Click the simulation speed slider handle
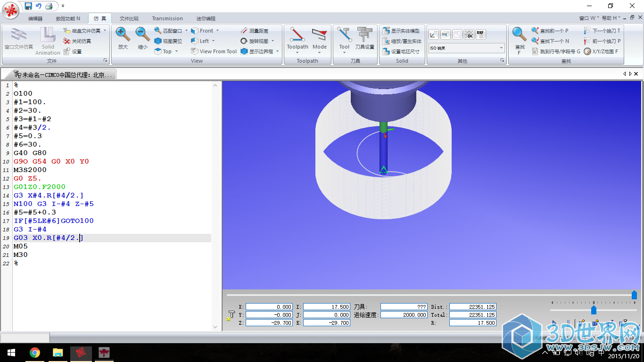 (594, 310)
